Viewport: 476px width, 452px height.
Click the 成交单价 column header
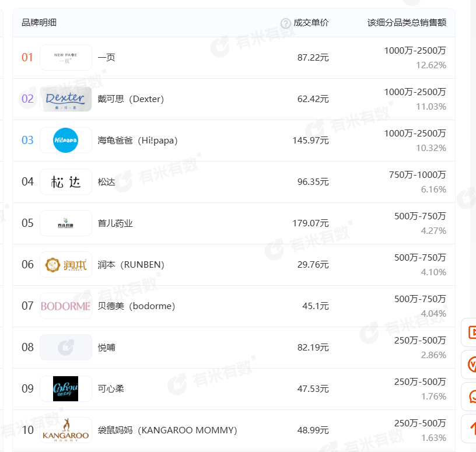[x=311, y=23]
